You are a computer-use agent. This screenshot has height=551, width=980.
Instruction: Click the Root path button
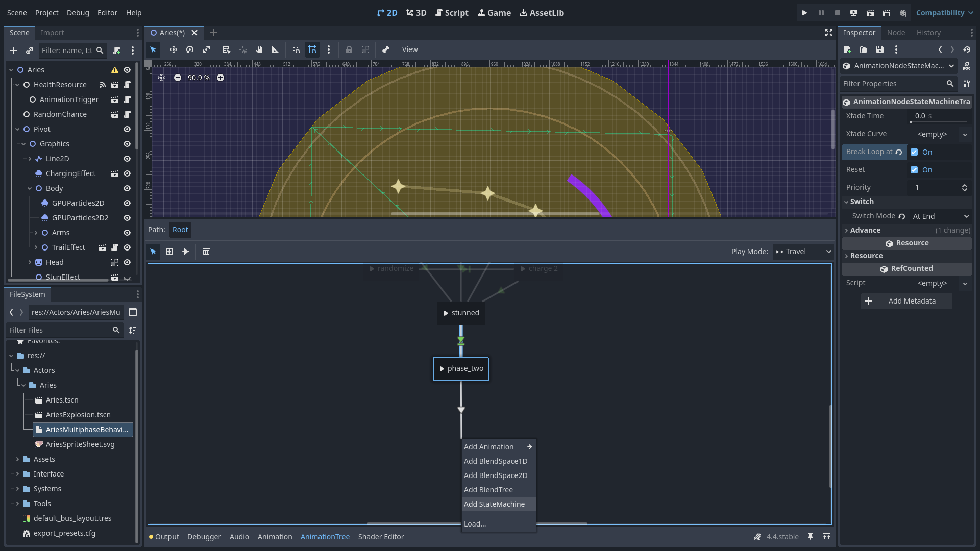tap(180, 230)
